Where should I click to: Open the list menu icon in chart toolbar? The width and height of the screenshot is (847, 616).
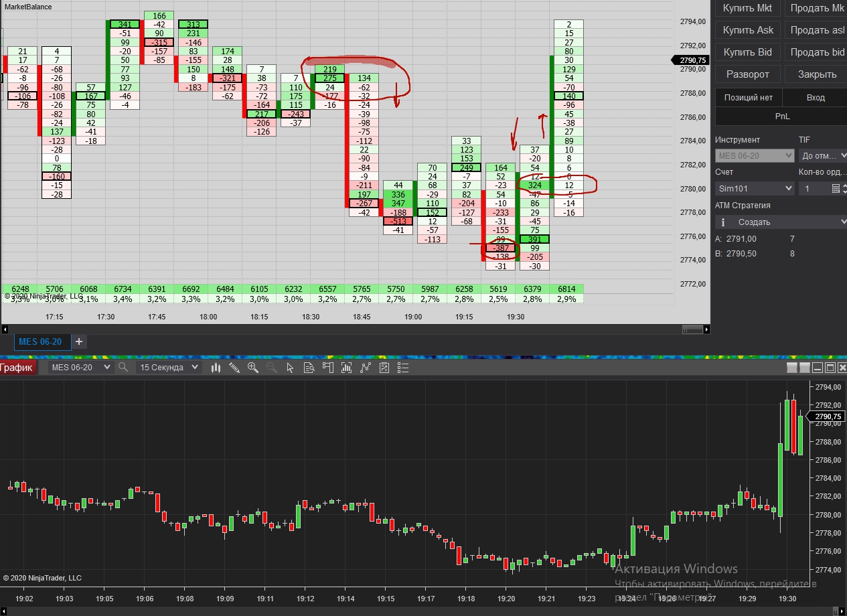[x=402, y=368]
